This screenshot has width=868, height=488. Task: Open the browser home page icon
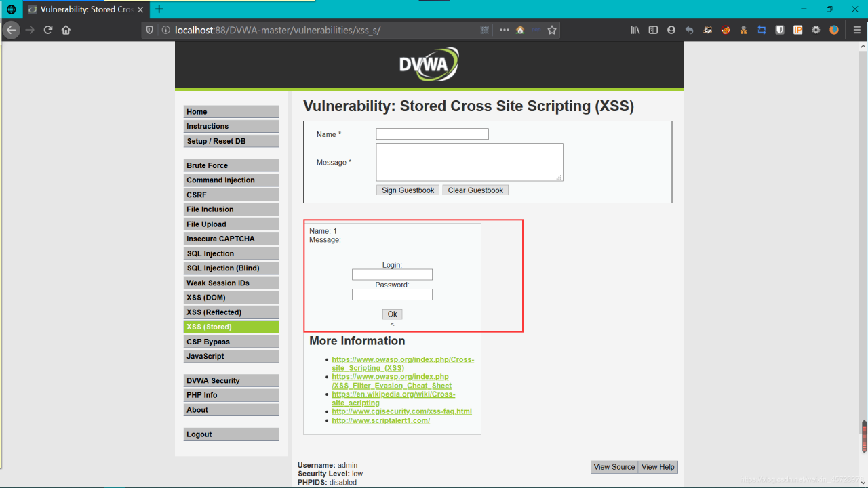pyautogui.click(x=66, y=30)
